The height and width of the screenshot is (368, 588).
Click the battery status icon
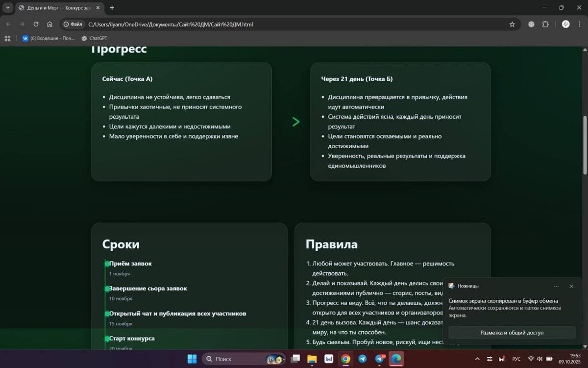click(549, 359)
